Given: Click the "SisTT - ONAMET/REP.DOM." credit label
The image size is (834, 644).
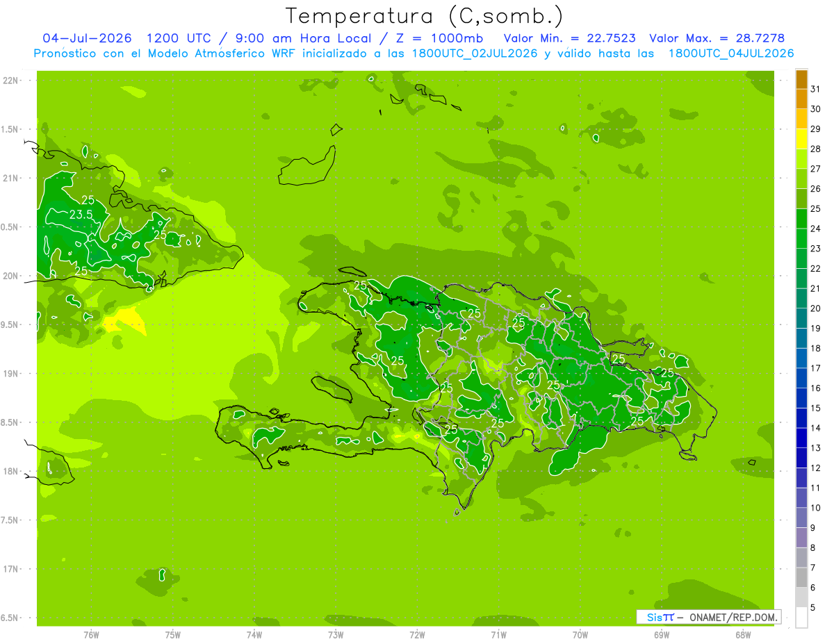Looking at the screenshot, I should [x=708, y=617].
